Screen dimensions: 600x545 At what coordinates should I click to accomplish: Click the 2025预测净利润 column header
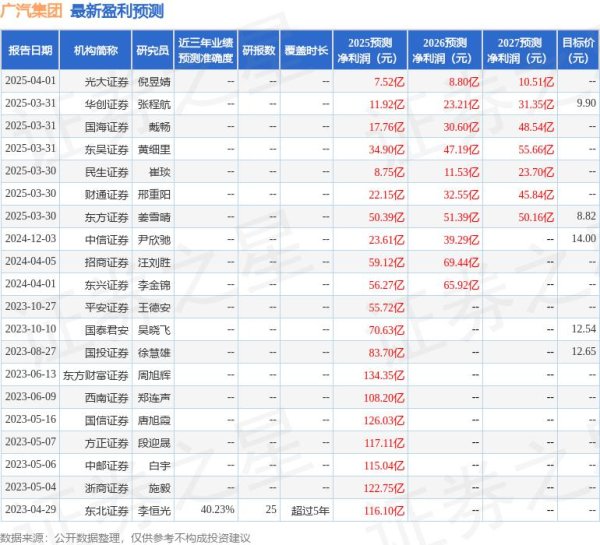pyautogui.click(x=370, y=51)
